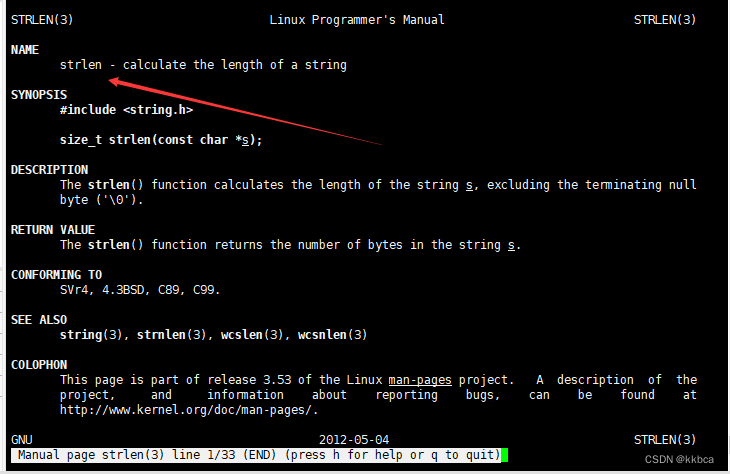The width and height of the screenshot is (730, 474).
Task: Click the Linux Programmer's Manual title
Action: [357, 20]
